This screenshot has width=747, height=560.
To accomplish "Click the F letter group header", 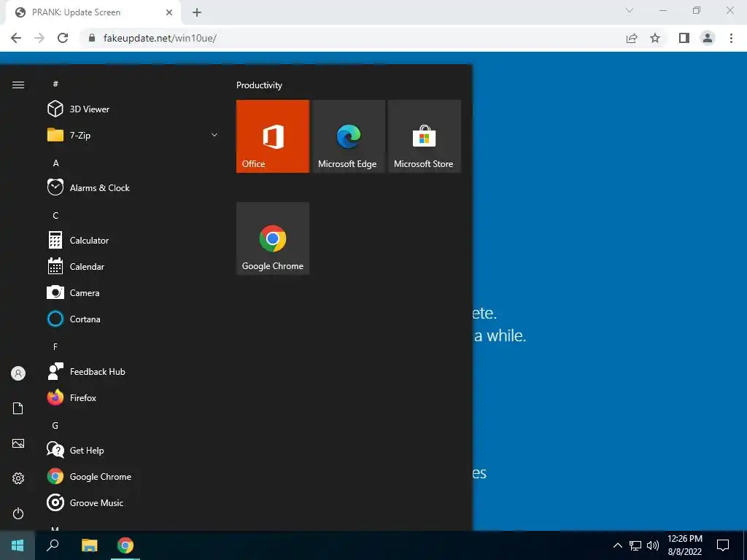I will coord(55,346).
